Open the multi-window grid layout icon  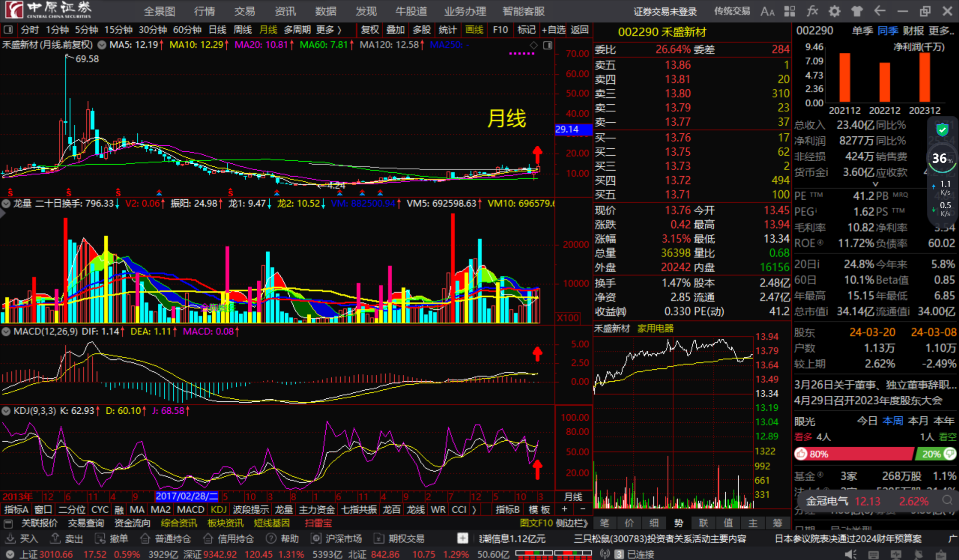coord(790,11)
